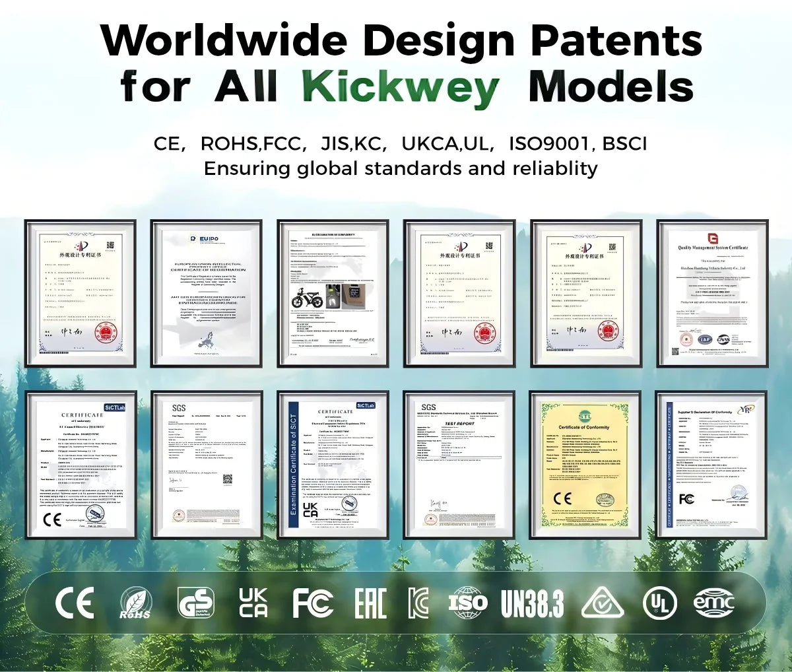
Task: Open the SGS Test Report certificate
Action: 459,465
